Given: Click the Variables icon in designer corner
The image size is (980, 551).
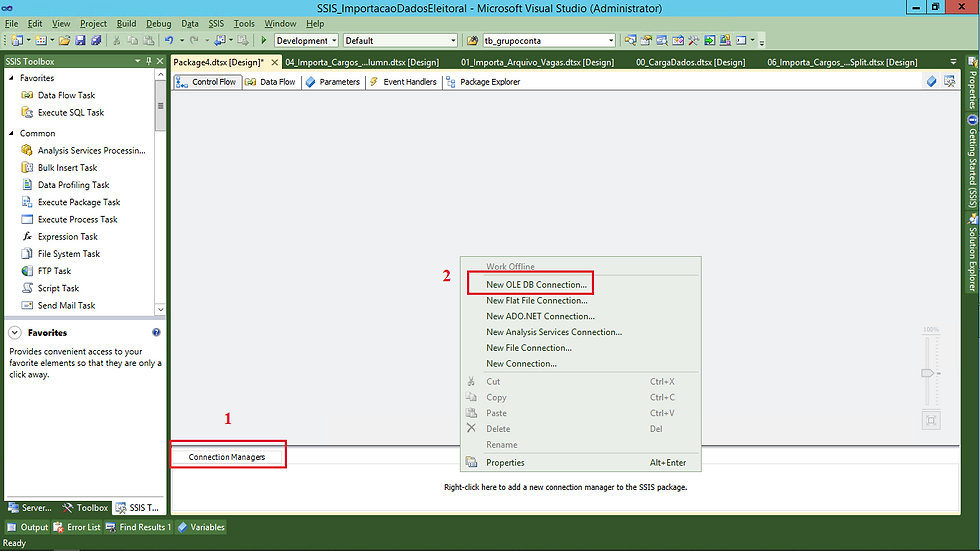Looking at the screenshot, I should [932, 81].
